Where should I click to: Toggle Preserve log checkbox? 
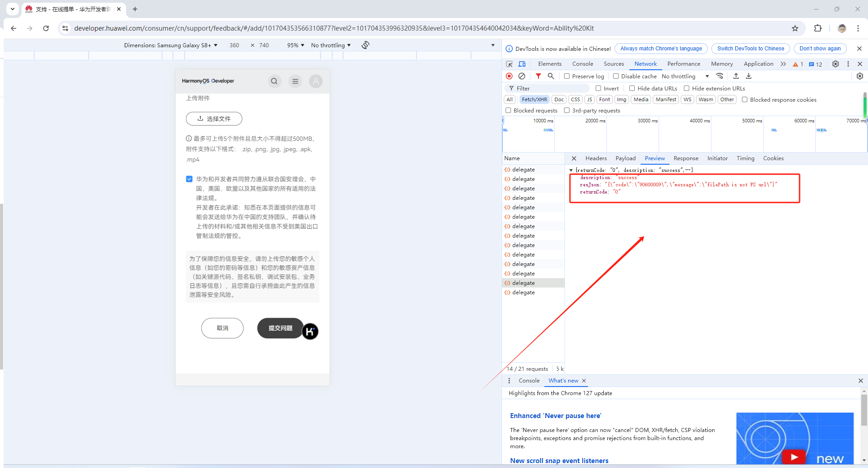[567, 76]
